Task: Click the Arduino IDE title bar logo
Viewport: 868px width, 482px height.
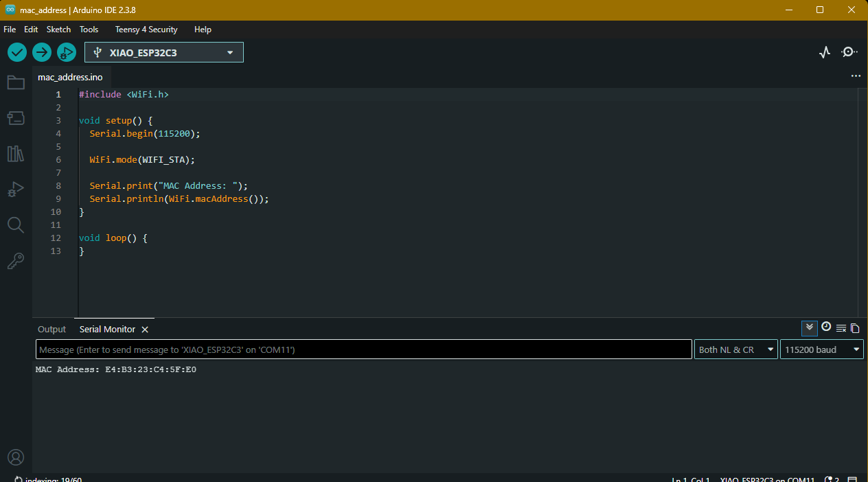Action: [10, 10]
